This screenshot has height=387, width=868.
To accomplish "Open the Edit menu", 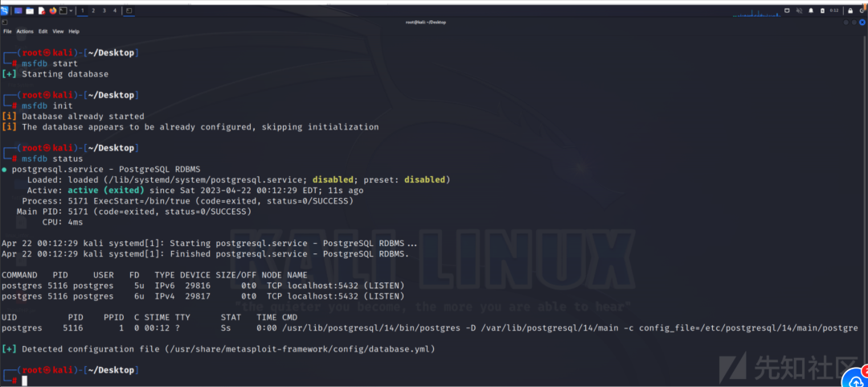I will click(x=43, y=31).
